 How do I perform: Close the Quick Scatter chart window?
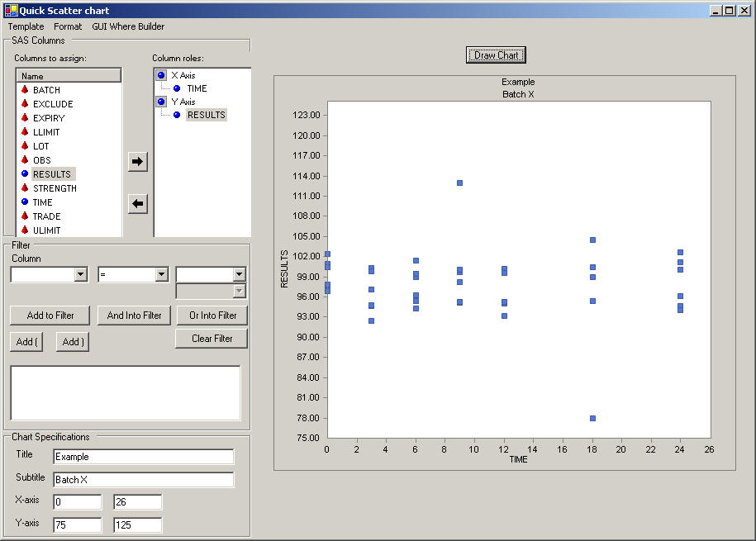[745, 11]
